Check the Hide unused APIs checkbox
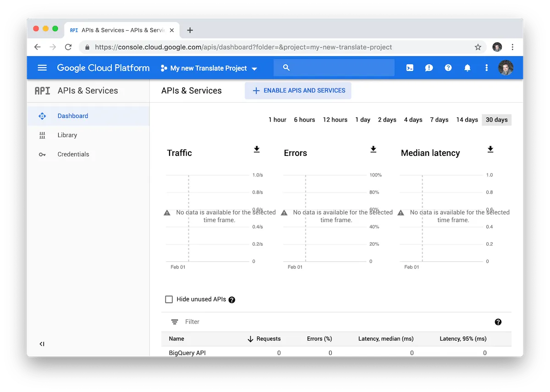The width and height of the screenshot is (550, 392). tap(169, 299)
